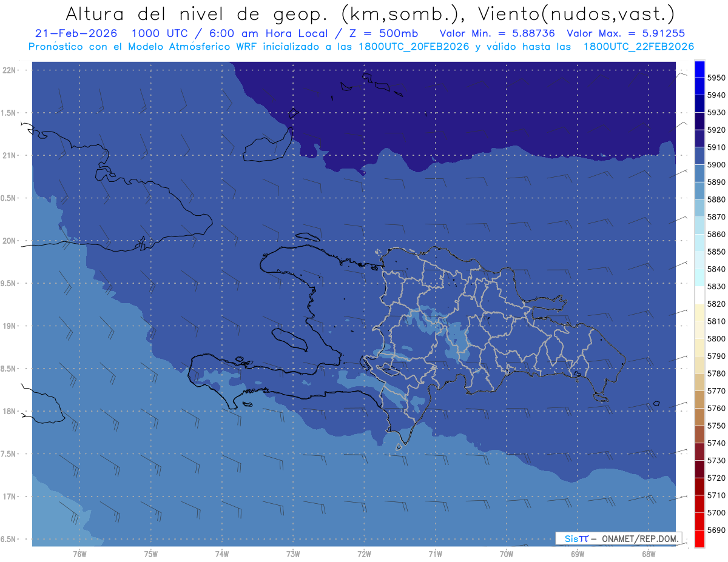Click the '7.5N' latitude tick label

pos(9,455)
